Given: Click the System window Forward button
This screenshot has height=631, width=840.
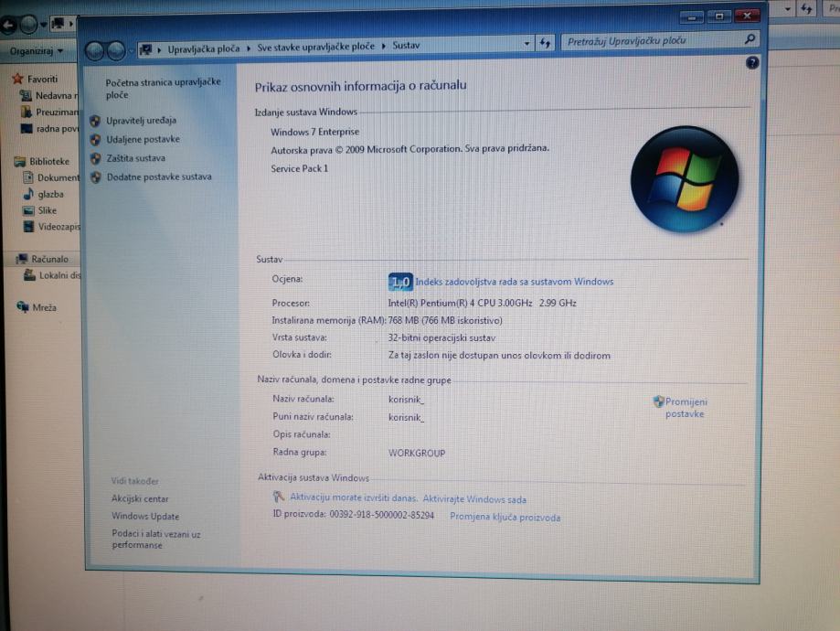Looking at the screenshot, I should (x=116, y=51).
